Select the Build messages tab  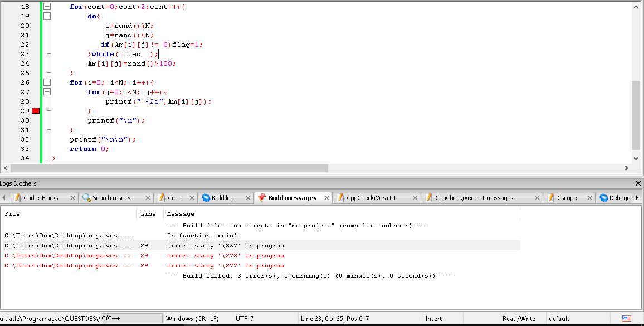click(x=292, y=198)
